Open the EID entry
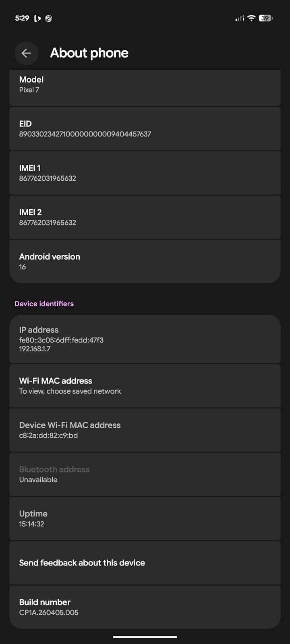Viewport: 290px width, 644px height. point(145,129)
